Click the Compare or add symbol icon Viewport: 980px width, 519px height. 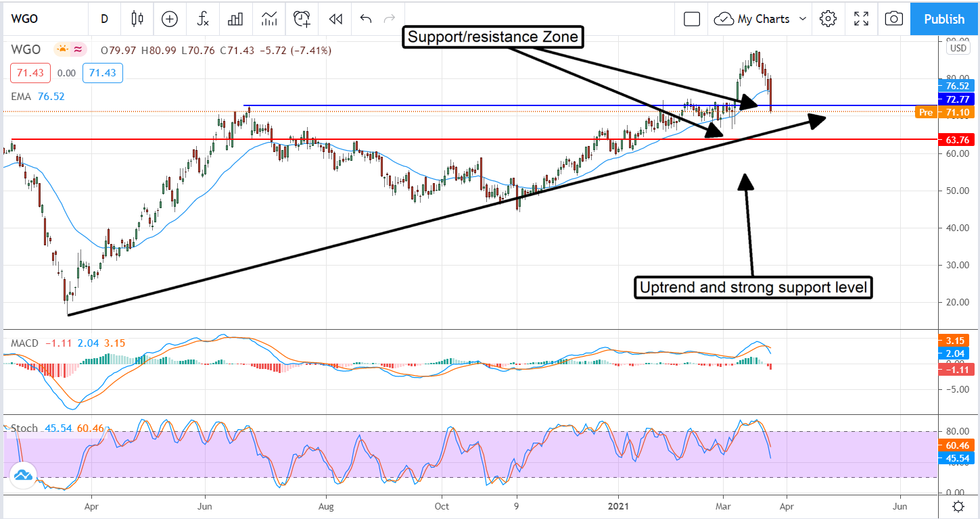point(170,19)
